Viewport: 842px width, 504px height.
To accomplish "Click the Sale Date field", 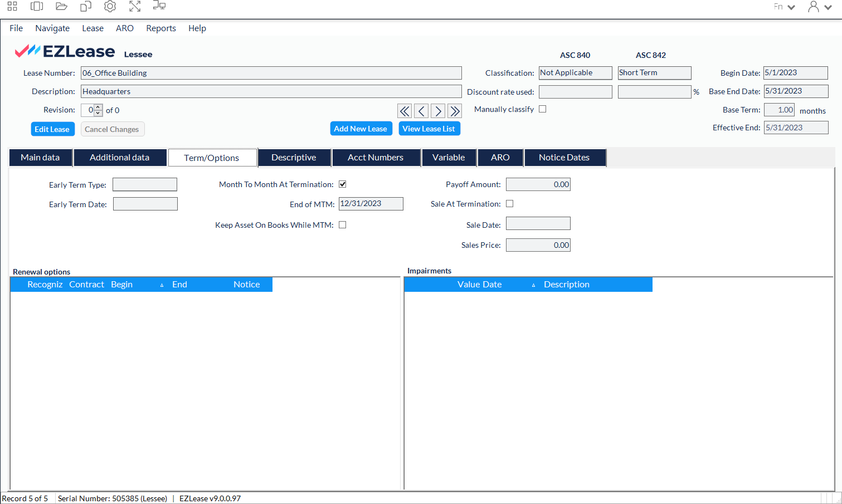I will [538, 223].
